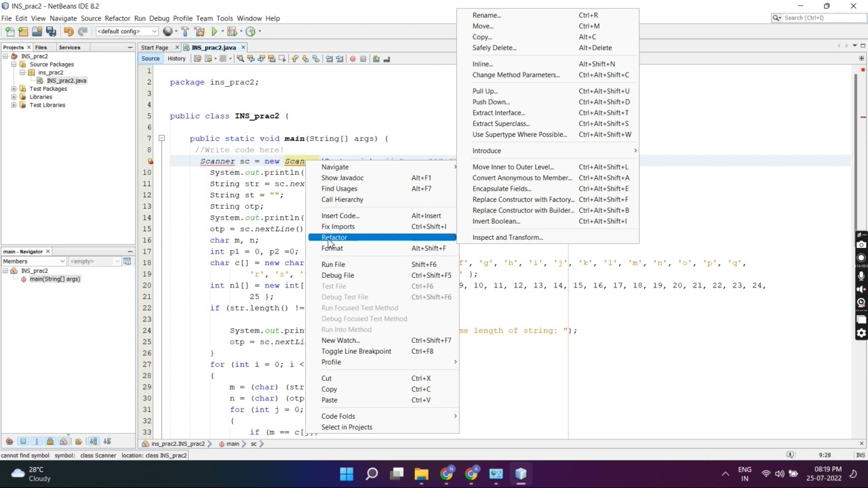
Task: Open the Source menu in menu bar
Action: click(x=91, y=18)
